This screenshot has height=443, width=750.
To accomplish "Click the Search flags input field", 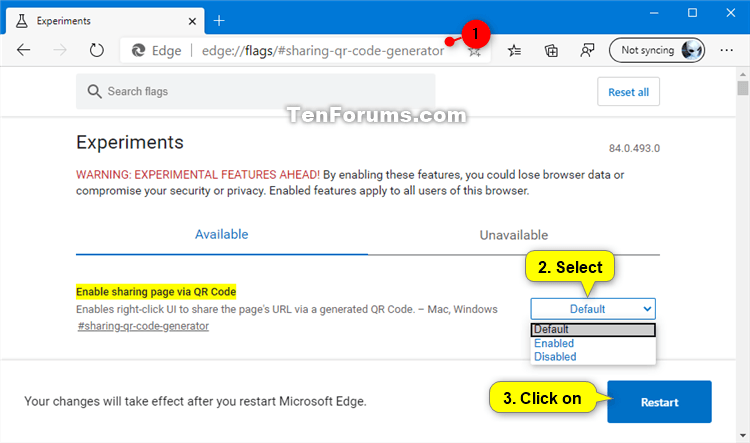I will point(255,91).
